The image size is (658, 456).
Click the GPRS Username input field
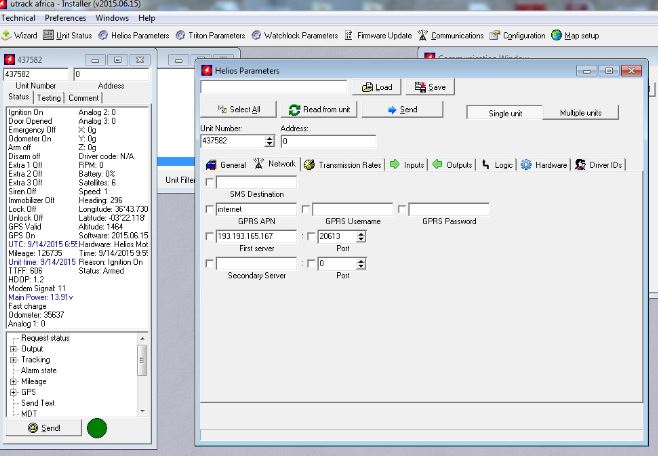(x=352, y=209)
